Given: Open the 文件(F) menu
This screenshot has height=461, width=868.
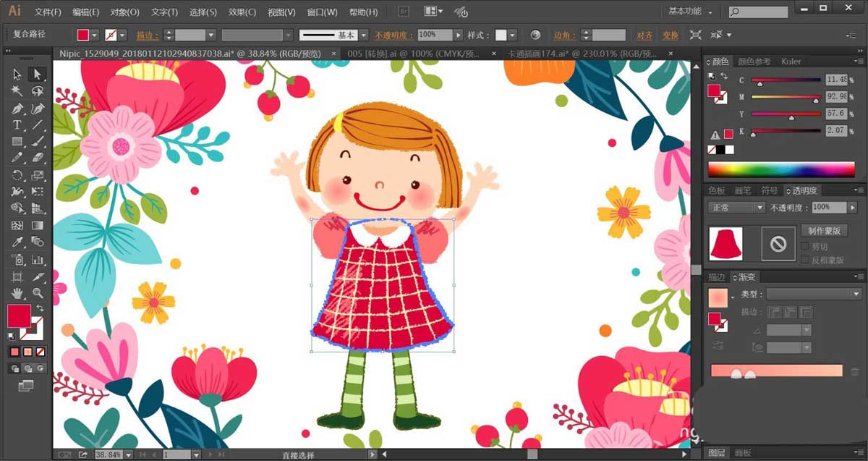Looking at the screenshot, I should [x=48, y=12].
